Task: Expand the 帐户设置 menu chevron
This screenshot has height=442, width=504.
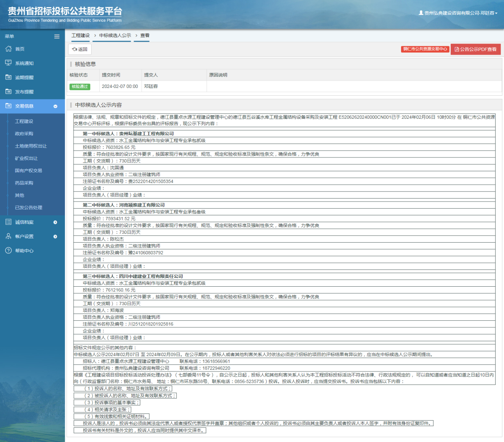Action: point(55,237)
